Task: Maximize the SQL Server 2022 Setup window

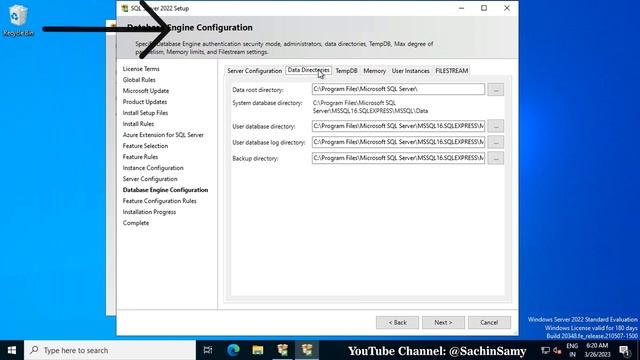Action: (x=484, y=8)
